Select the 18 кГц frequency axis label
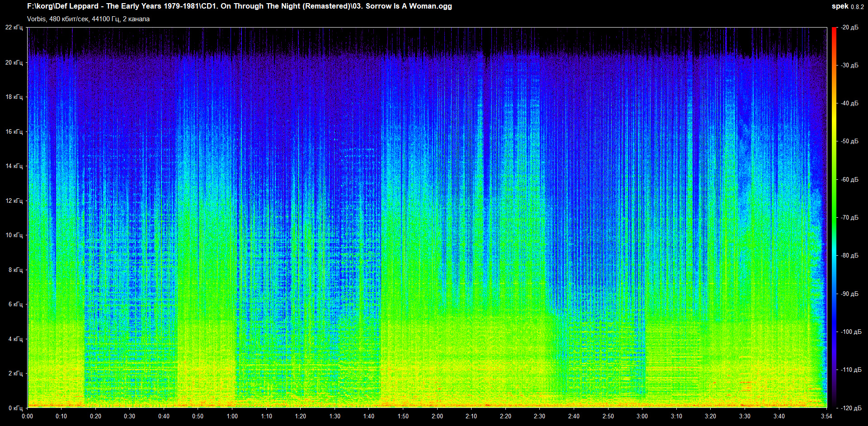The image size is (868, 426). tap(14, 97)
